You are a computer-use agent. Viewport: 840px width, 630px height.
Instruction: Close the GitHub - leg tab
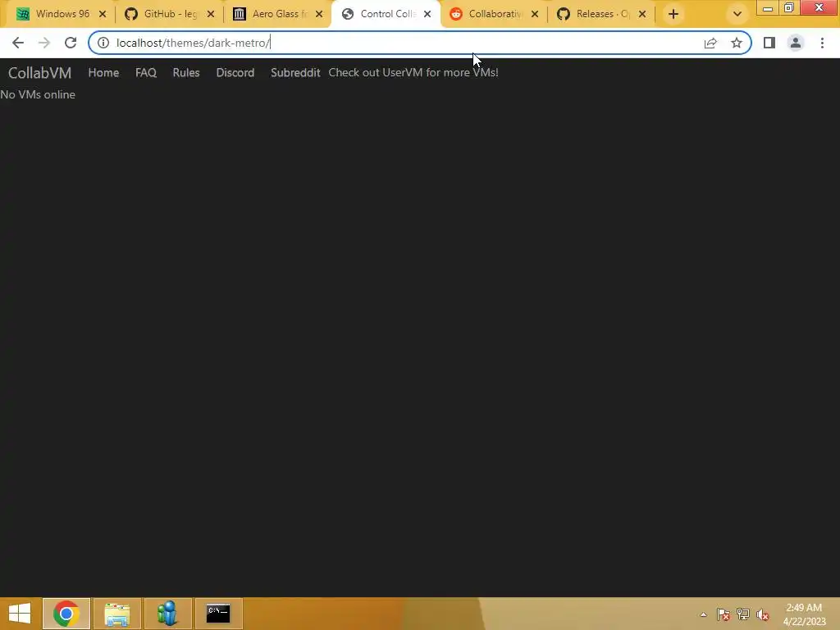211,14
